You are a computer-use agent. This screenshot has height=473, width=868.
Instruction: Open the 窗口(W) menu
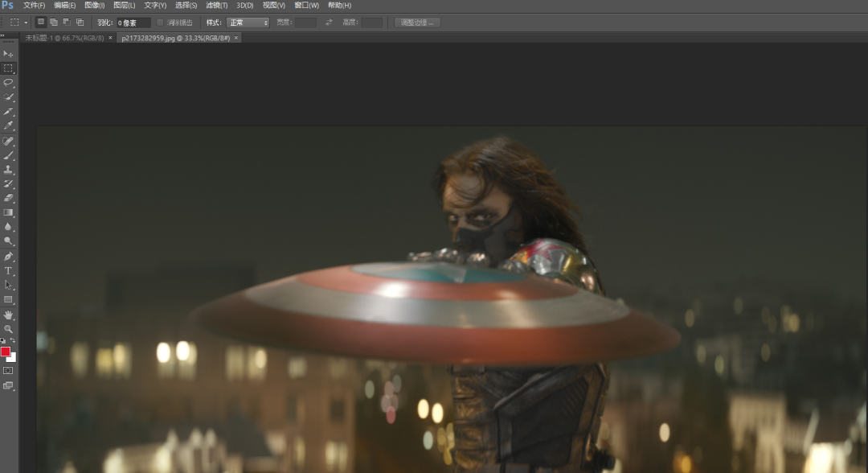[307, 5]
